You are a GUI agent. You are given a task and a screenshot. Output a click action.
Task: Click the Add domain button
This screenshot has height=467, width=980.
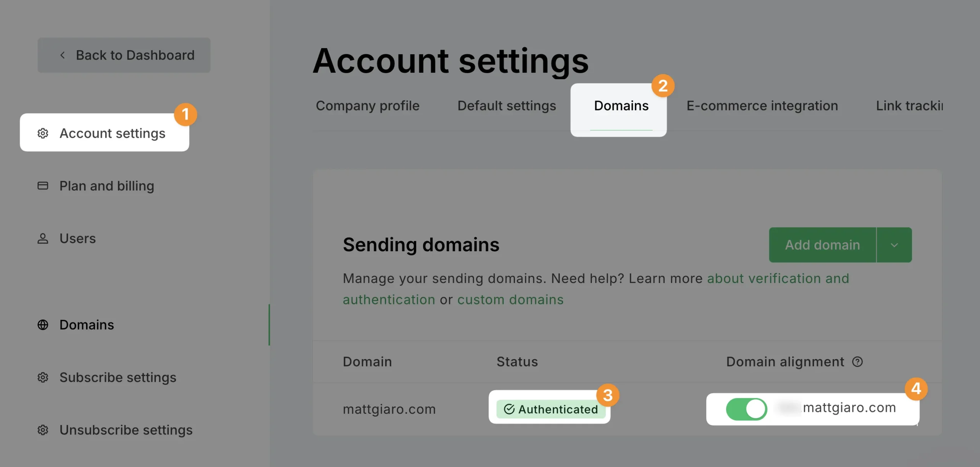pos(823,245)
